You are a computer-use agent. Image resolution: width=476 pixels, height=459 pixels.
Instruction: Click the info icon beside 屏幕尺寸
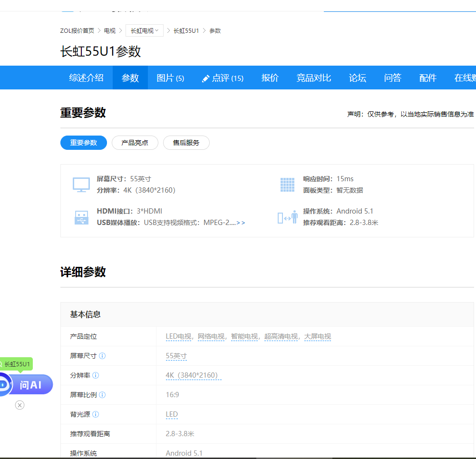(x=102, y=356)
